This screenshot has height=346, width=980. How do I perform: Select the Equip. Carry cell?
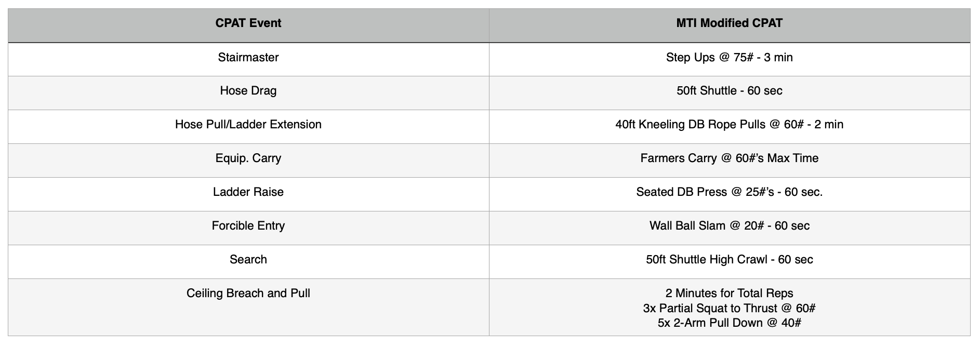coord(248,158)
